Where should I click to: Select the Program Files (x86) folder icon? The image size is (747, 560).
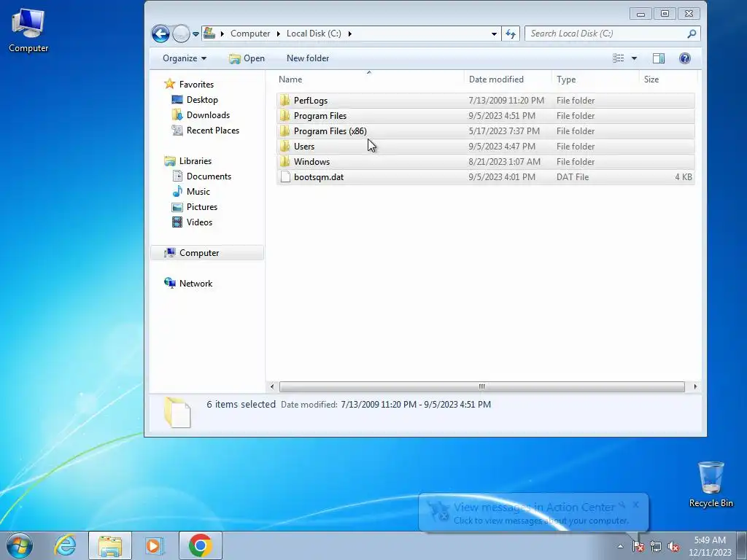tap(285, 131)
